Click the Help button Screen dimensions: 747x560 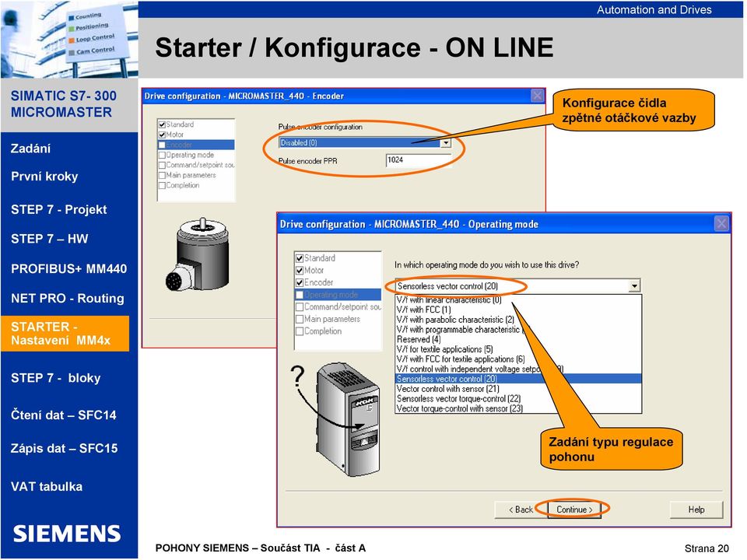(696, 509)
